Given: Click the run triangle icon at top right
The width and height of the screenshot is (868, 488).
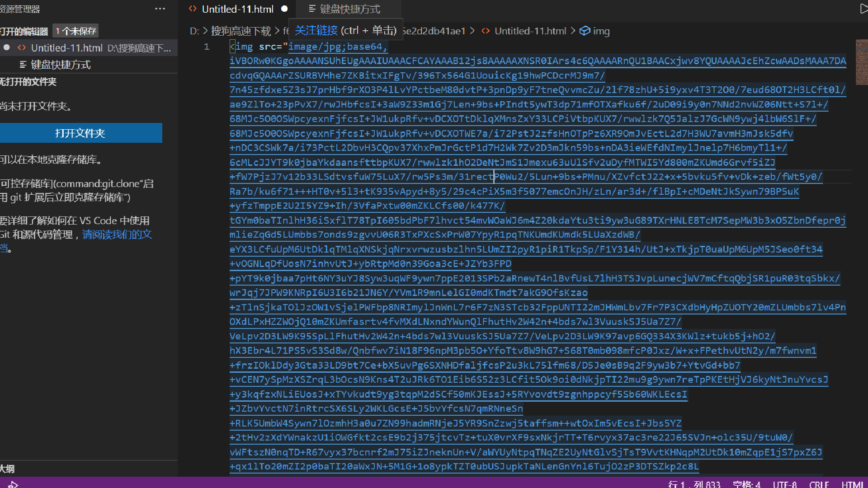Looking at the screenshot, I should pos(863,9).
